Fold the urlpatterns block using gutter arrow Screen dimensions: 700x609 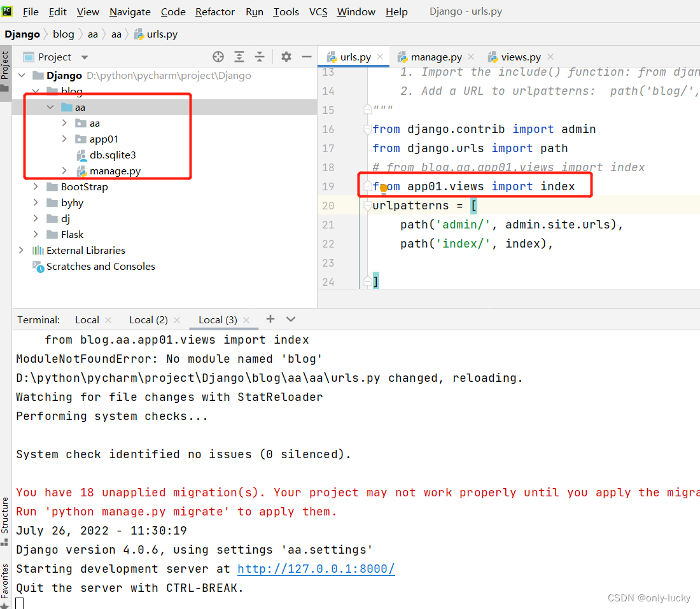point(367,205)
